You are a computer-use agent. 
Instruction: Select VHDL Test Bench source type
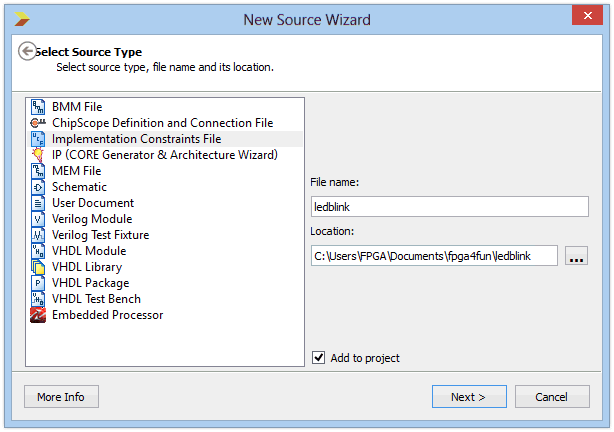pyautogui.click(x=96, y=299)
